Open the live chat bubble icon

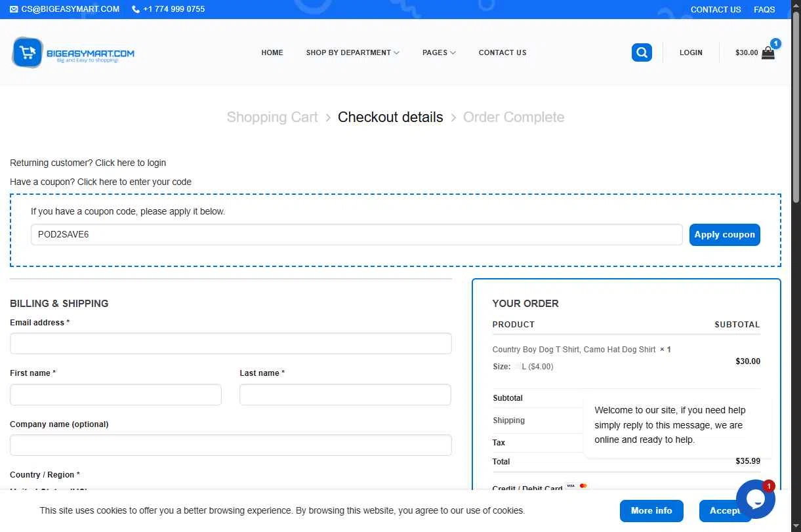(756, 499)
